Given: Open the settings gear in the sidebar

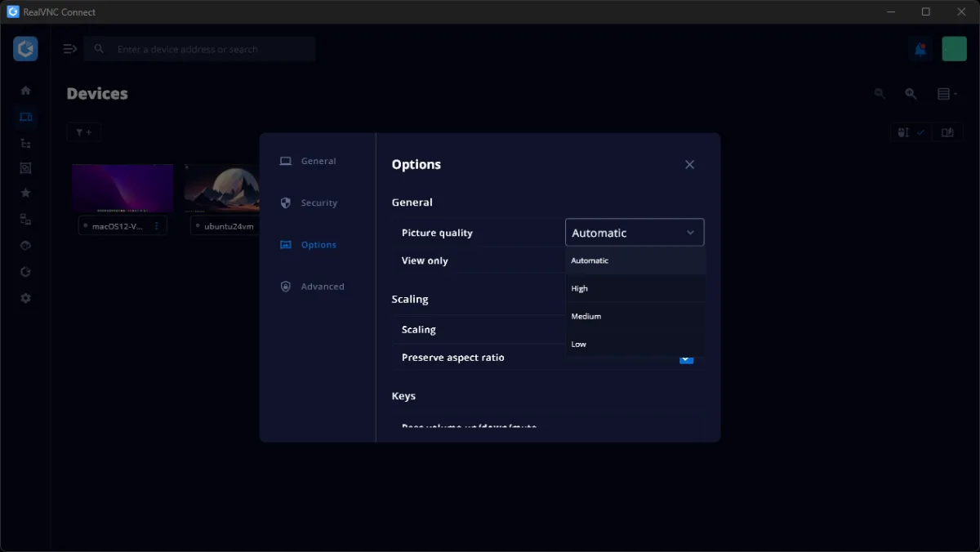Looking at the screenshot, I should [x=25, y=298].
